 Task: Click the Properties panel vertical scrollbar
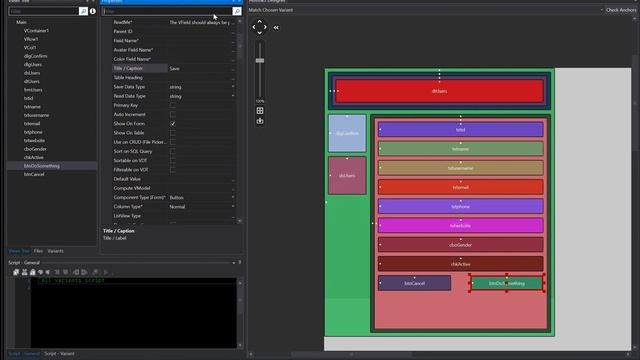(240, 121)
